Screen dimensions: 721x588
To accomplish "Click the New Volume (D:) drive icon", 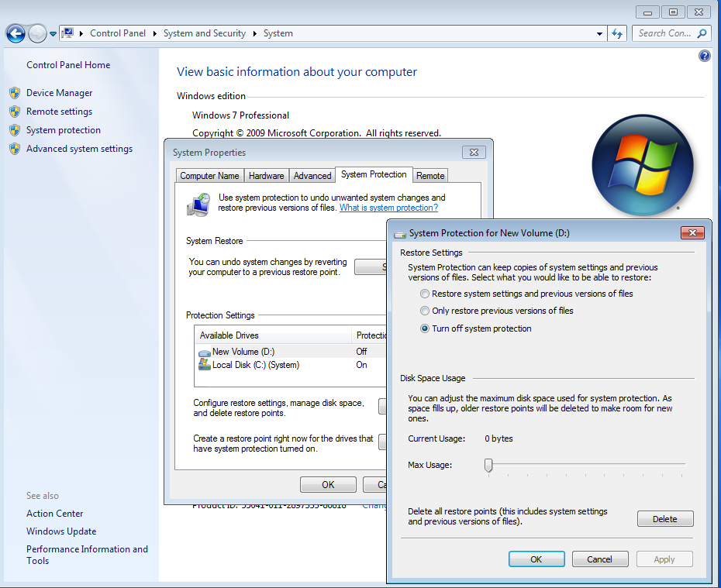I will click(x=204, y=350).
